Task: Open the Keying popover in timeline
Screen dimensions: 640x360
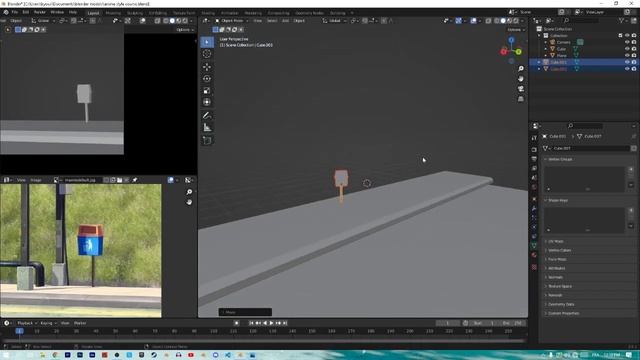Action: coord(48,323)
